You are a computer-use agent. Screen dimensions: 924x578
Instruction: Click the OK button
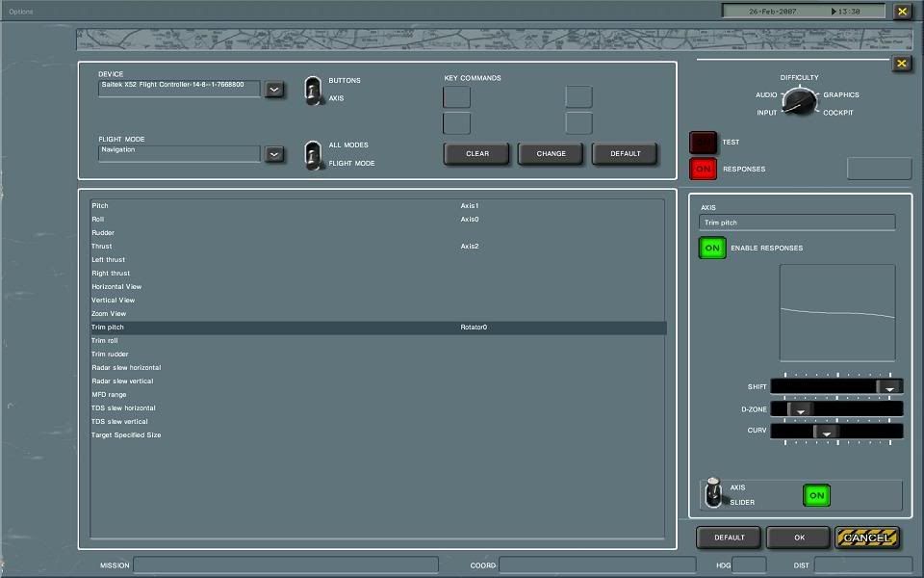point(798,538)
